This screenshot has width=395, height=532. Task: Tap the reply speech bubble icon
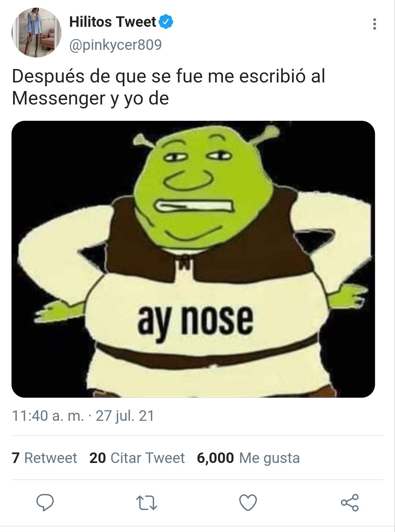point(45,502)
